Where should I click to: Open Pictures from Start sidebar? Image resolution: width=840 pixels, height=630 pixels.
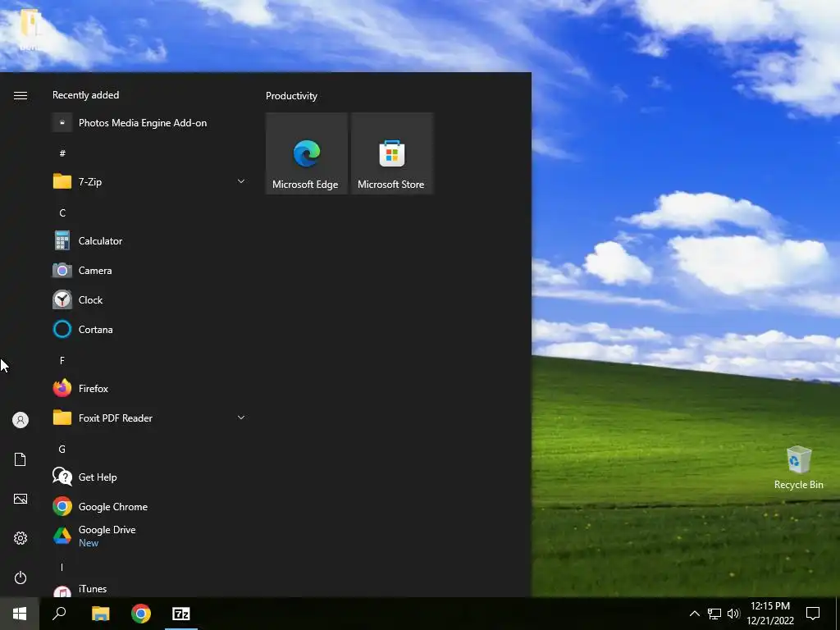pos(21,499)
